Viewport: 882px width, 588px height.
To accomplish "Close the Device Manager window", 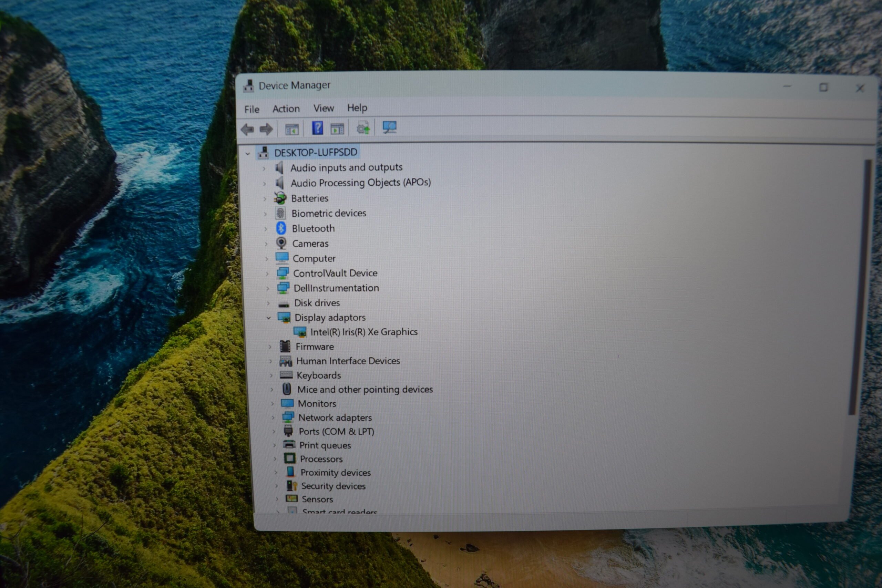I will (860, 88).
